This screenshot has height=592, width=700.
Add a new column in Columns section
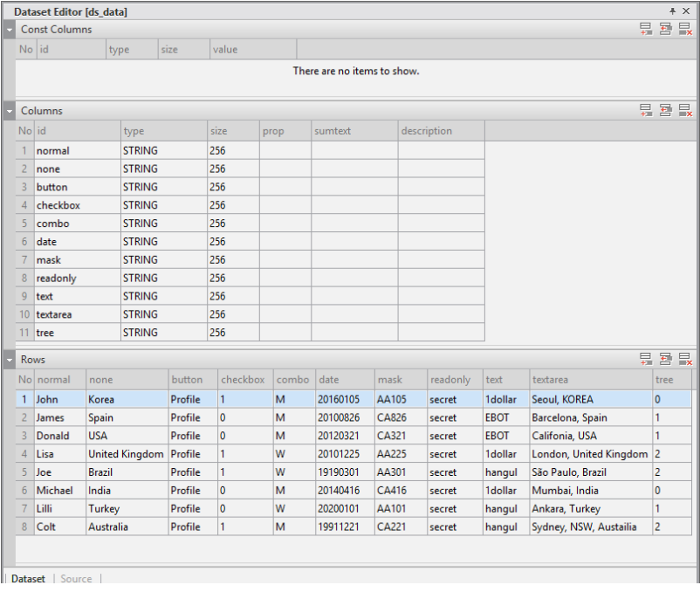[x=646, y=111]
